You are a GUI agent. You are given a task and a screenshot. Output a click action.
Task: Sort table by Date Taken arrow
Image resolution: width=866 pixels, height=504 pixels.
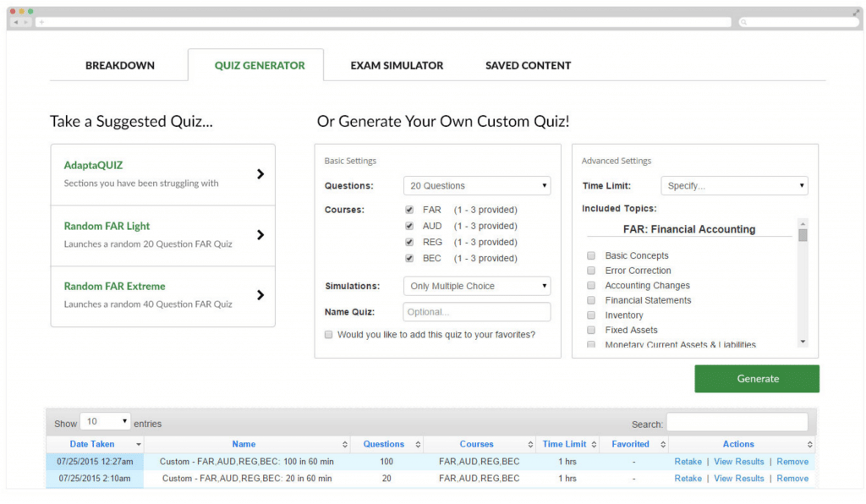coord(139,444)
